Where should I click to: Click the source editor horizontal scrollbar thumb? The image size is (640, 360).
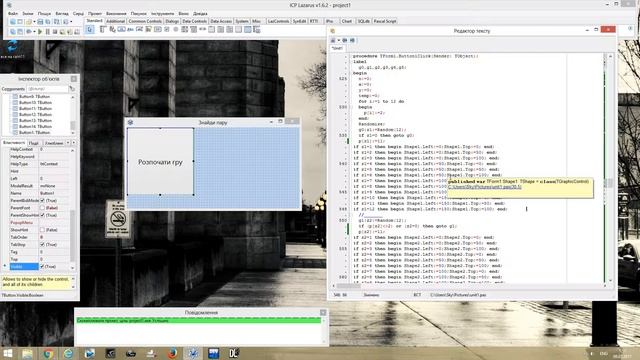[x=348, y=286]
